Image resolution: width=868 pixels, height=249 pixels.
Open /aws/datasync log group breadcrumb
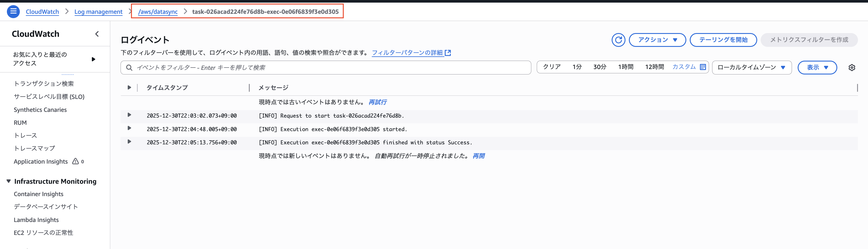(158, 12)
